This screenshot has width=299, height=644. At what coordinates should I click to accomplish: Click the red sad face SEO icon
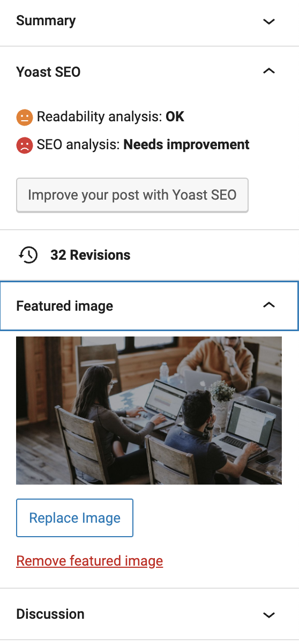tap(25, 145)
